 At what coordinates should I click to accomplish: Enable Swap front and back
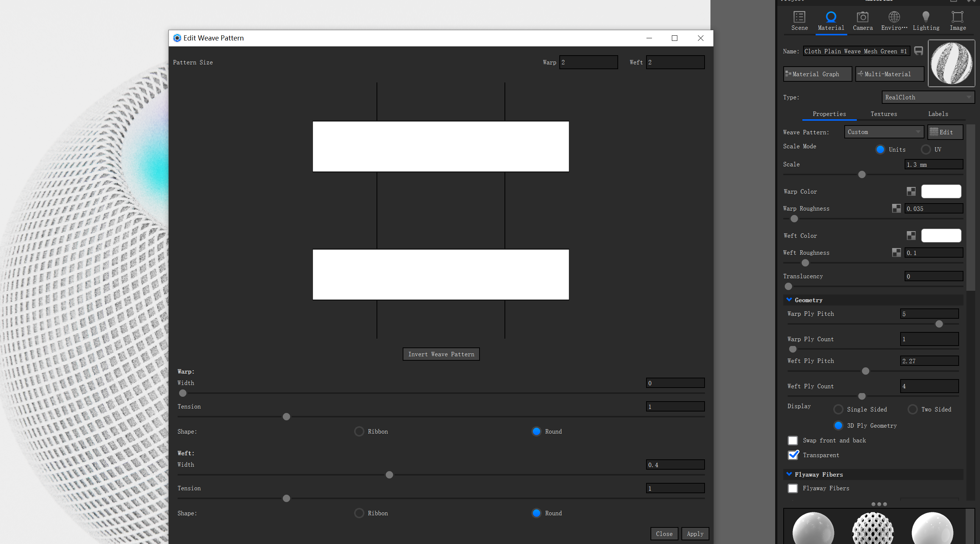pos(793,440)
